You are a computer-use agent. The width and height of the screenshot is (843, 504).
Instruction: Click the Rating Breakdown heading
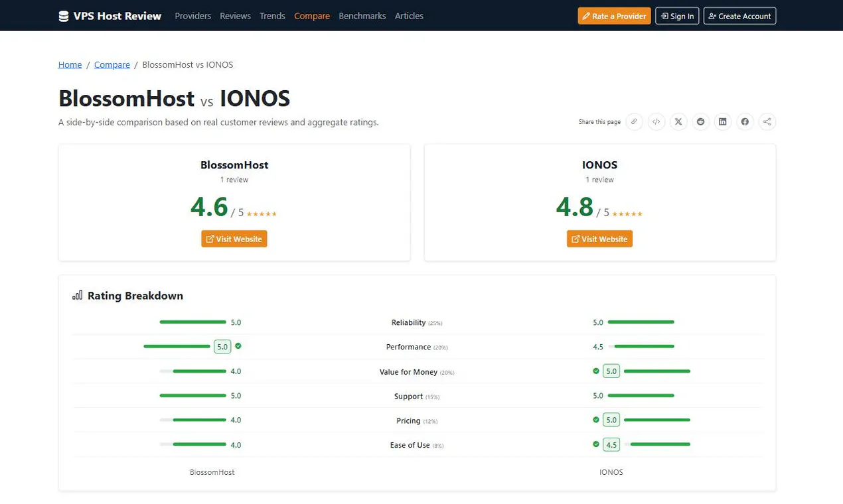tap(135, 296)
